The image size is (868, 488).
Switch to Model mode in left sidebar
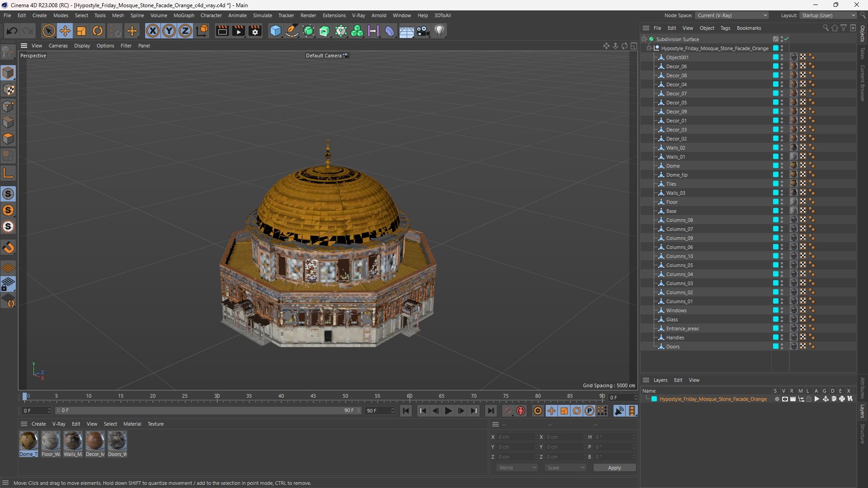8,73
